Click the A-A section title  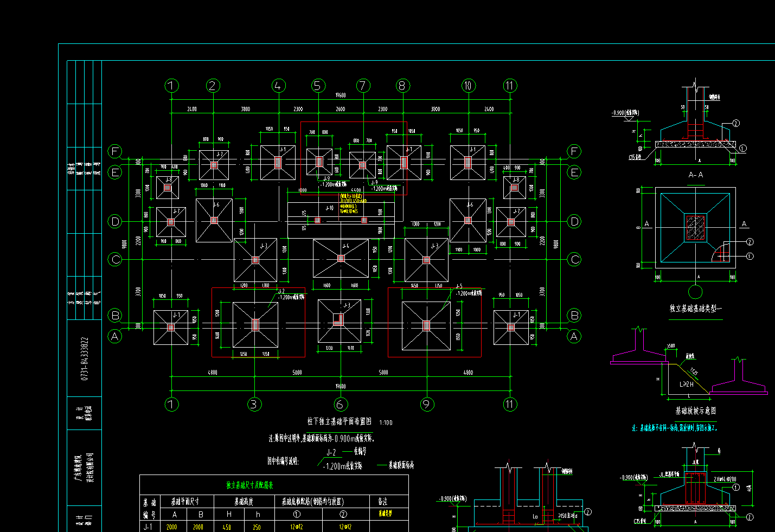[x=696, y=175]
